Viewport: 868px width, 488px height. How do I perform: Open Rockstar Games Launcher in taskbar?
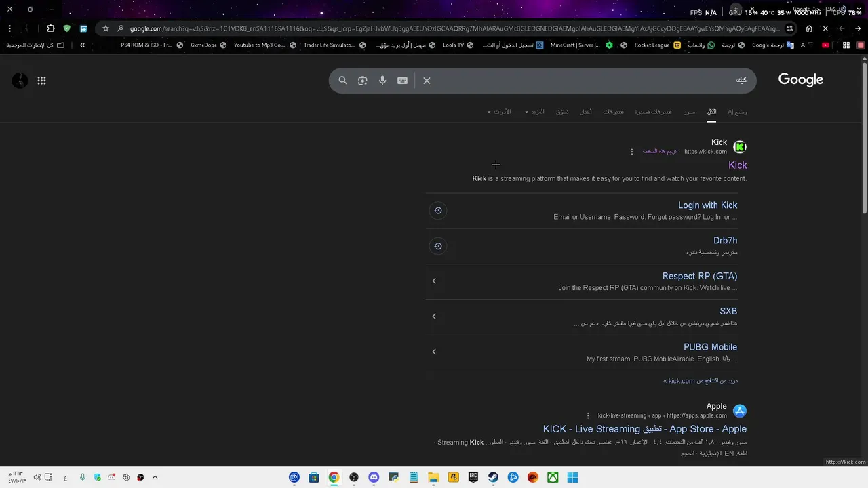point(453,477)
